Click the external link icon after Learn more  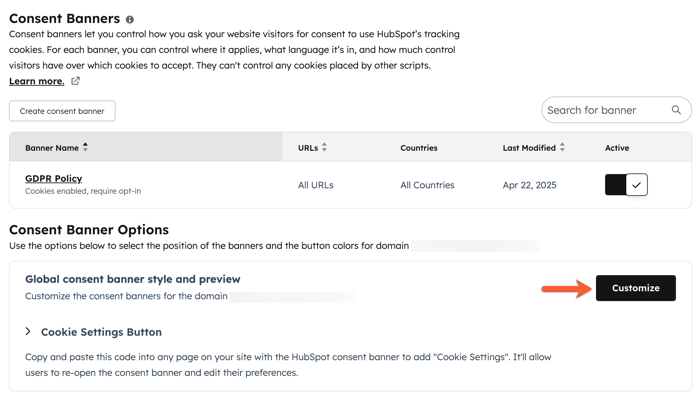pos(75,81)
